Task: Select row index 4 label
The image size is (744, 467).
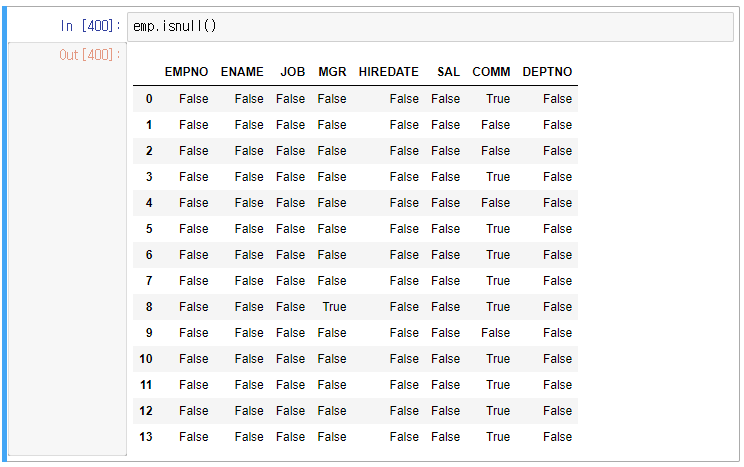Action: click(x=149, y=203)
